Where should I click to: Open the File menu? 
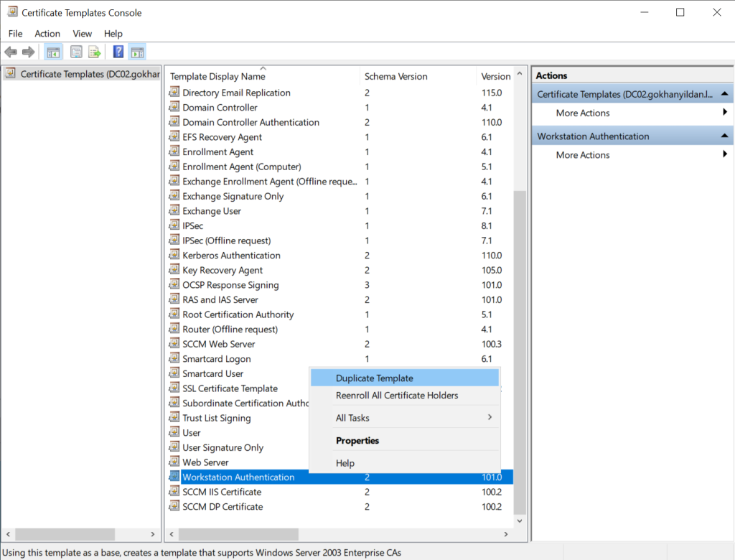(16, 34)
